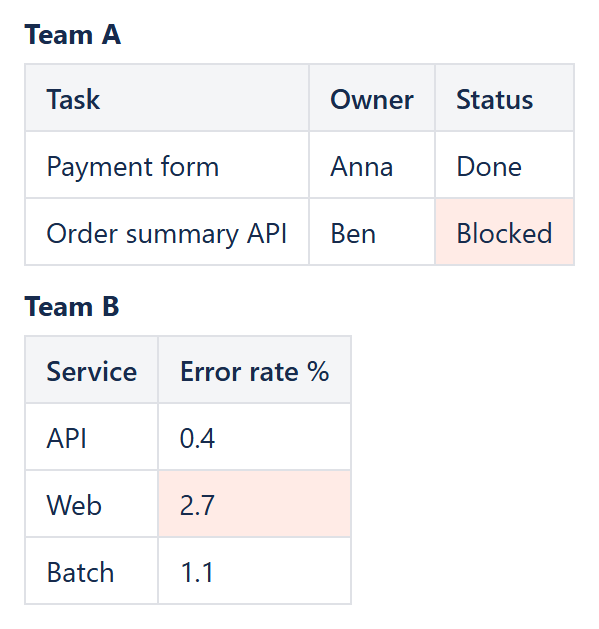Select the highlighted 2.7 error rate cell

coord(255,504)
